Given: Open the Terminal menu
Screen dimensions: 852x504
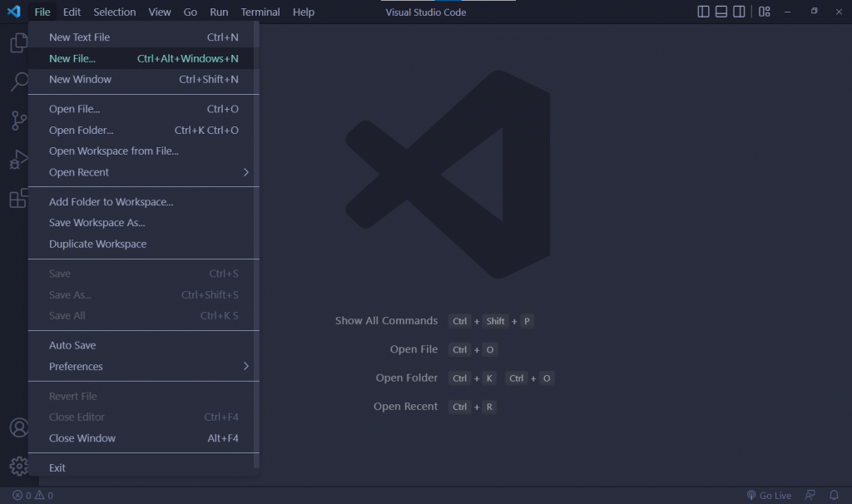Looking at the screenshot, I should pos(260,12).
